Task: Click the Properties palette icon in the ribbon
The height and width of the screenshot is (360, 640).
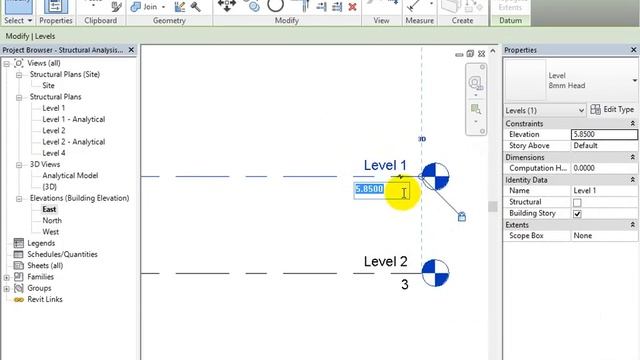Action: pos(56,7)
